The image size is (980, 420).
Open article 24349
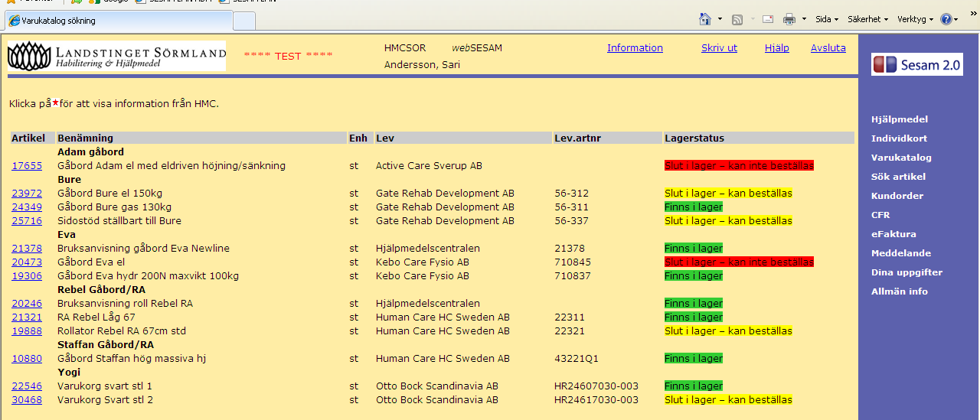pyautogui.click(x=27, y=207)
